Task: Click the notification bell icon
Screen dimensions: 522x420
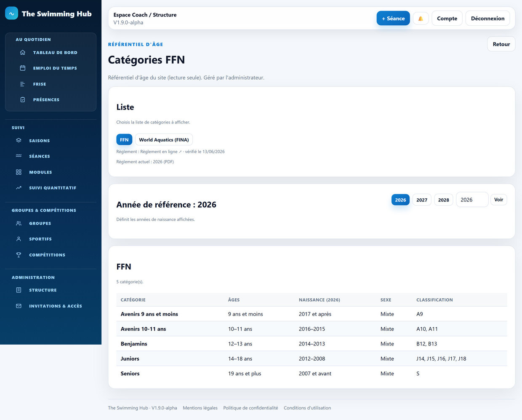Action: pyautogui.click(x=421, y=19)
